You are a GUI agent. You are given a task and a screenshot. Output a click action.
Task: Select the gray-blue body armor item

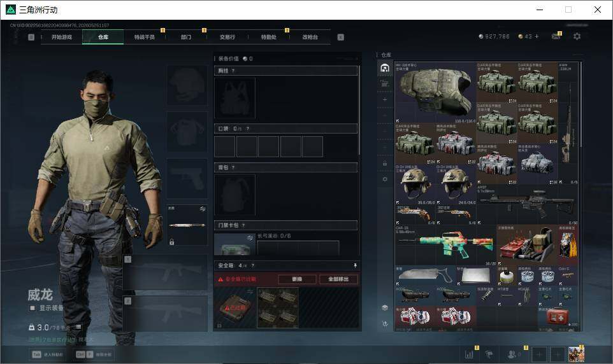point(537,164)
